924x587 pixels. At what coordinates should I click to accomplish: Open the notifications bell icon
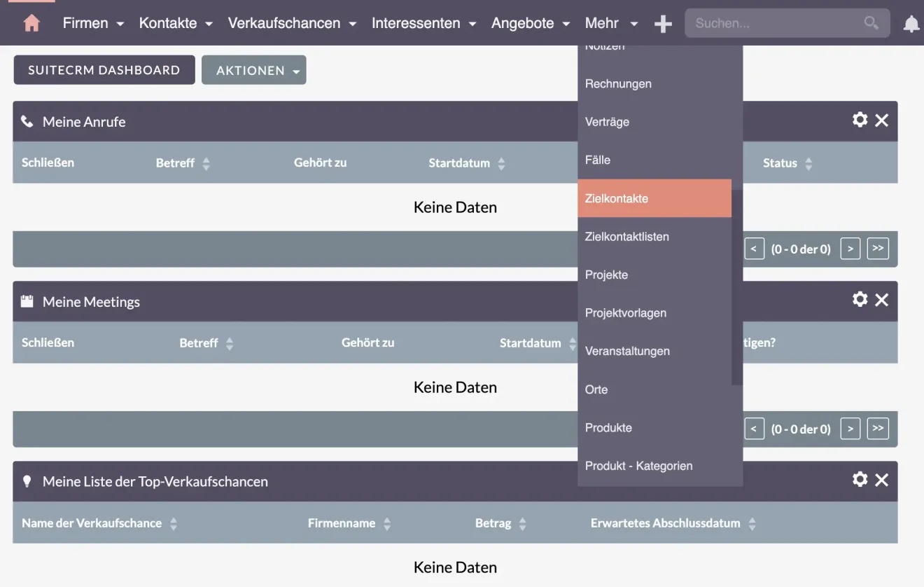coord(911,24)
